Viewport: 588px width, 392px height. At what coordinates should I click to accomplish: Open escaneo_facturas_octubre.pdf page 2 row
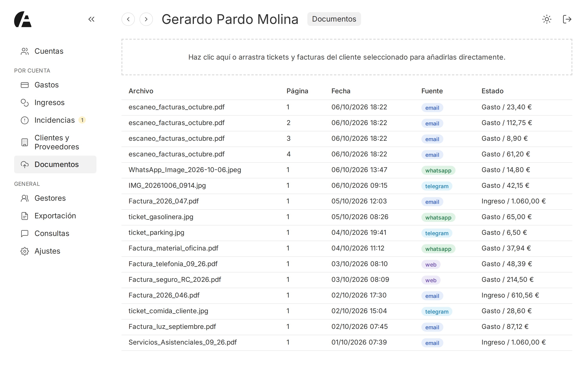(x=347, y=123)
